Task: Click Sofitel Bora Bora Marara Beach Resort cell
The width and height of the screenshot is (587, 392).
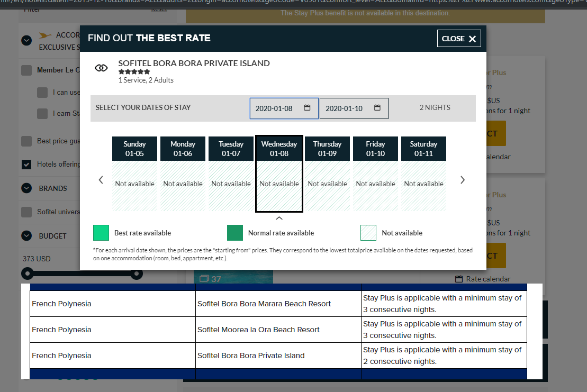Action: point(278,304)
